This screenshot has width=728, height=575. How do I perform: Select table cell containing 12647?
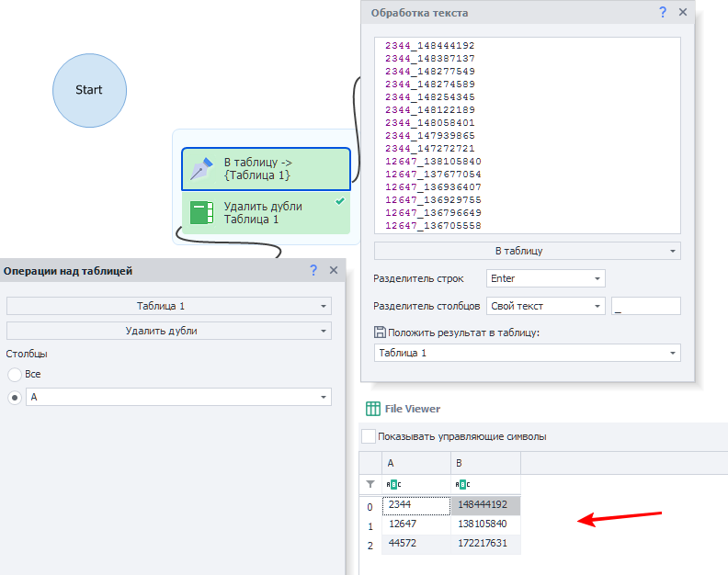click(x=415, y=524)
